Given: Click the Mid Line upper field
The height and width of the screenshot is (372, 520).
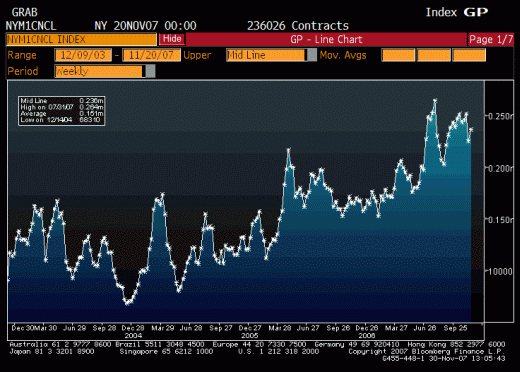Looking at the screenshot, I should coord(266,55).
